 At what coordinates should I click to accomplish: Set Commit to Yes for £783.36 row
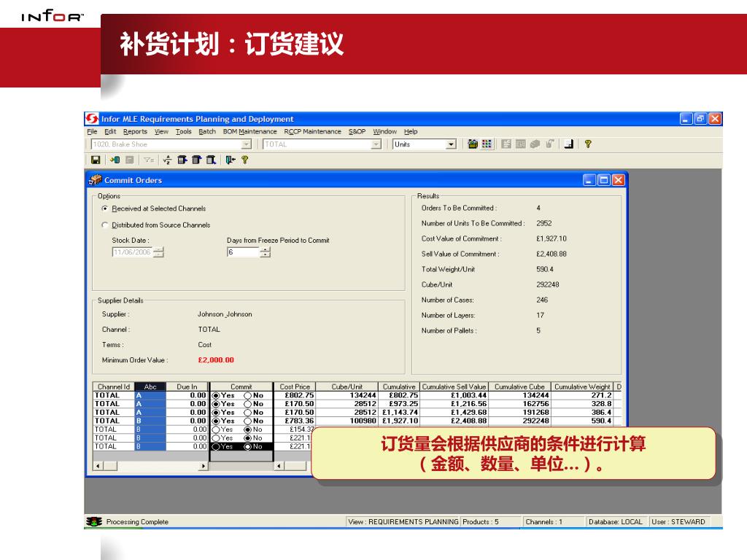pos(216,421)
